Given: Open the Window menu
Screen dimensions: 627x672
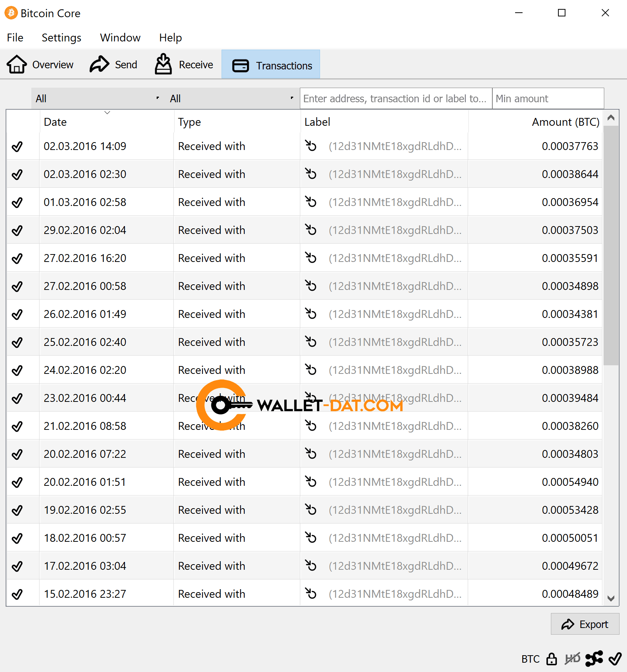Looking at the screenshot, I should pos(120,38).
